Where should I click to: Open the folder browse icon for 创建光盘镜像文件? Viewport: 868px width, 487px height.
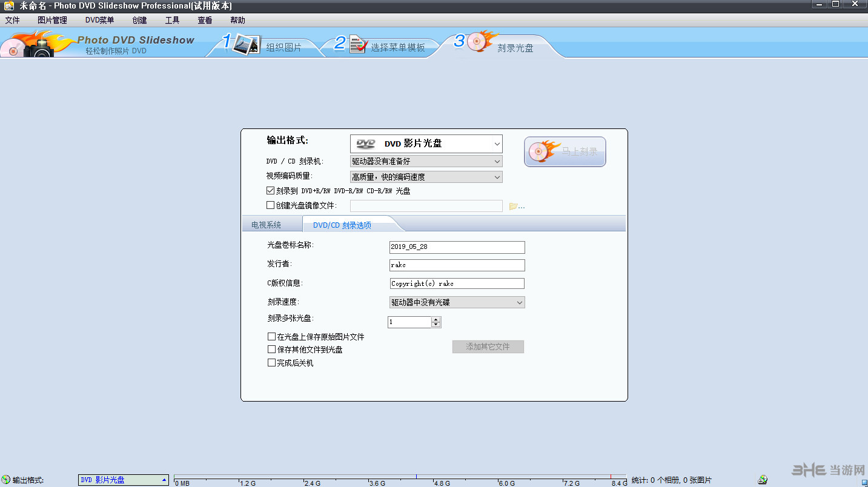(x=514, y=205)
